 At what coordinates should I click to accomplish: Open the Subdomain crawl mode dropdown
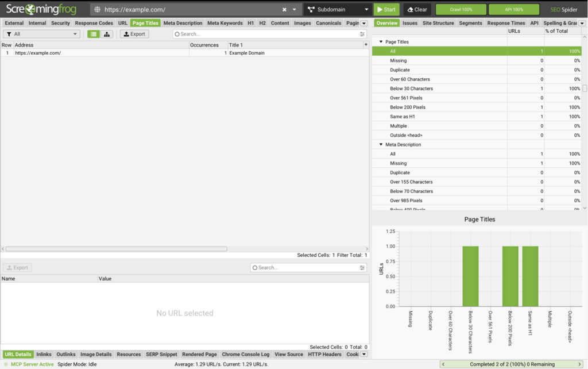338,9
